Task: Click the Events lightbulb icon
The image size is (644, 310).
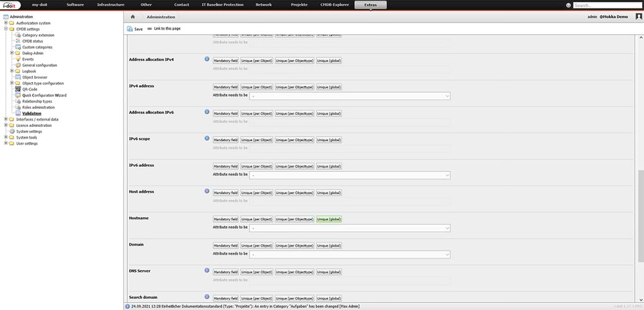Action: click(18, 59)
